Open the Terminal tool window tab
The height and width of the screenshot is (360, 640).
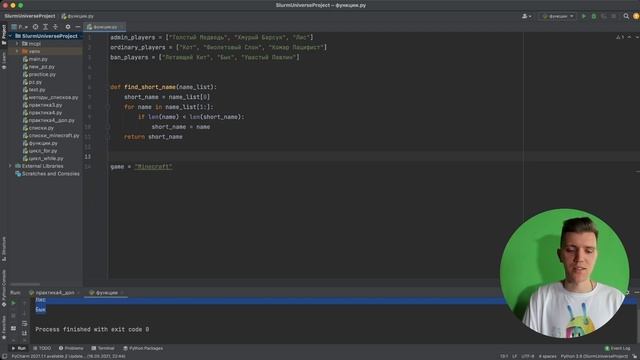point(103,348)
